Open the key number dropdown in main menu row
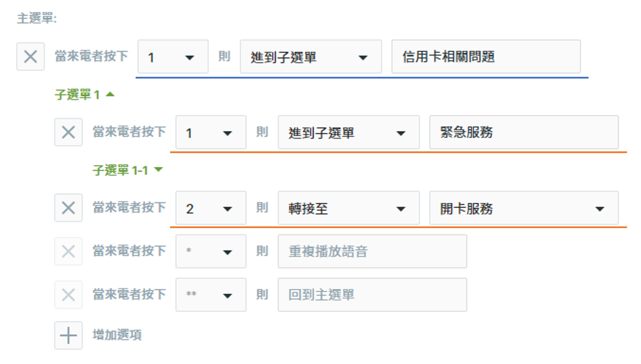The height and width of the screenshot is (364, 641). click(x=173, y=57)
